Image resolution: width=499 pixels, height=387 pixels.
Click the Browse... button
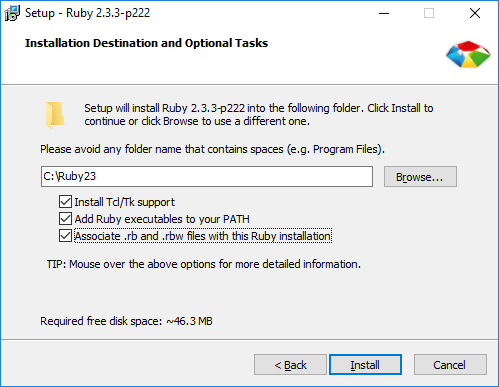pyautogui.click(x=420, y=177)
